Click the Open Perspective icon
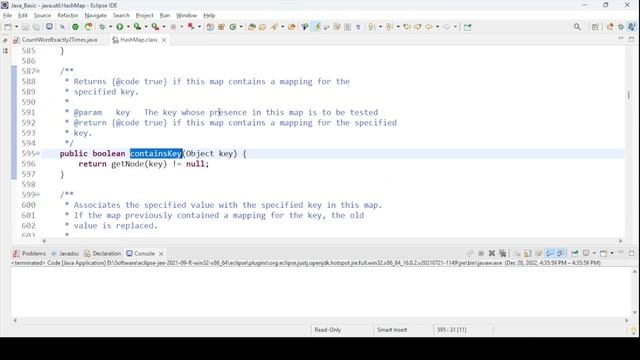The height and width of the screenshot is (360, 640). [x=595, y=27]
